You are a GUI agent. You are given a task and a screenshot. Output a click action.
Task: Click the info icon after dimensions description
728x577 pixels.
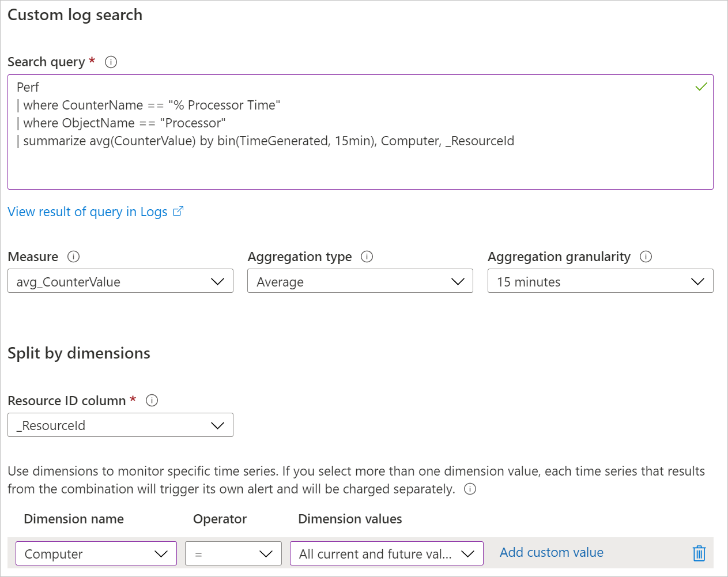point(470,489)
